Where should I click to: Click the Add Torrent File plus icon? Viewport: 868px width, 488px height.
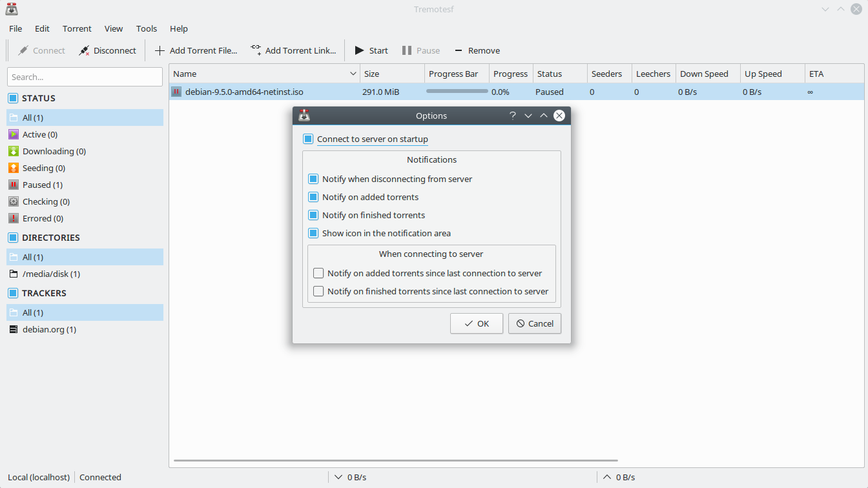(x=160, y=50)
